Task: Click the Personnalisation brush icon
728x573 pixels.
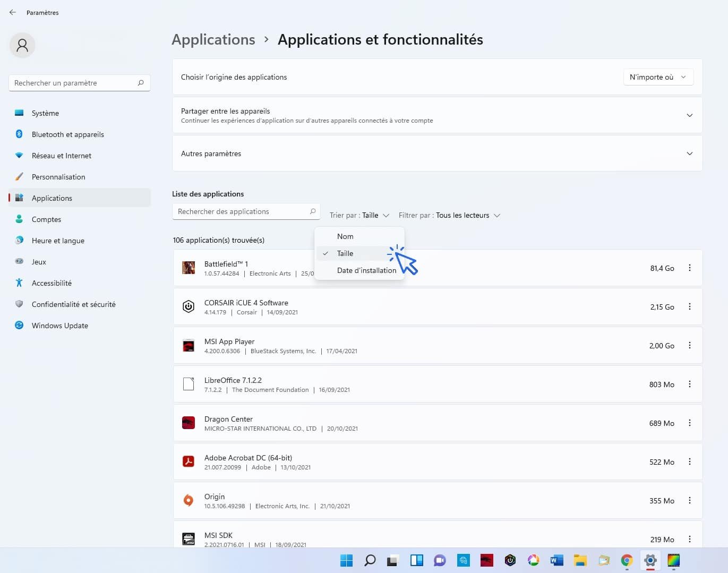Action: pyautogui.click(x=19, y=177)
